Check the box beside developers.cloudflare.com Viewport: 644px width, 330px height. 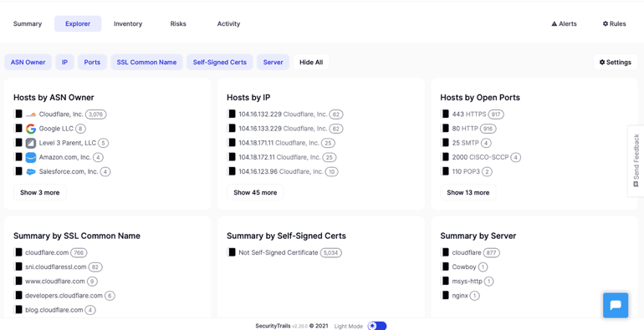tap(18, 295)
